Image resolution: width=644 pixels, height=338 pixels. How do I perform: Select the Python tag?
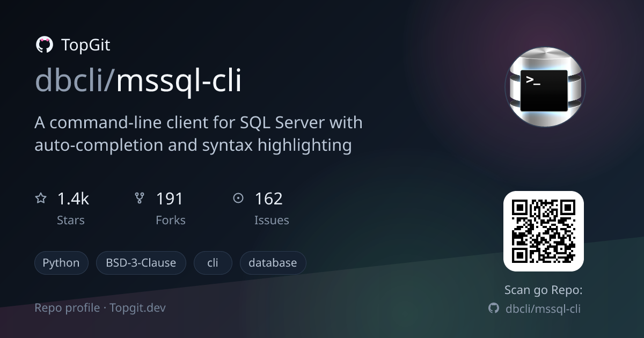61,263
